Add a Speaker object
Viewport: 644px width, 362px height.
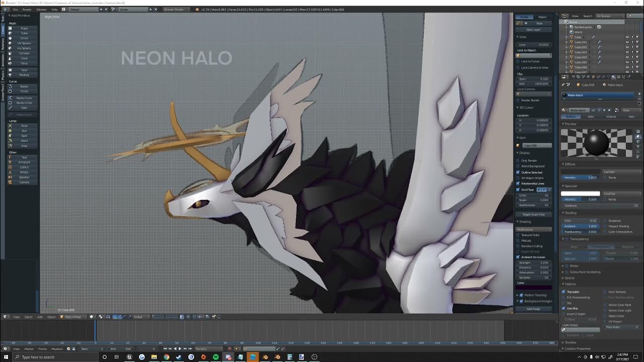point(24,177)
